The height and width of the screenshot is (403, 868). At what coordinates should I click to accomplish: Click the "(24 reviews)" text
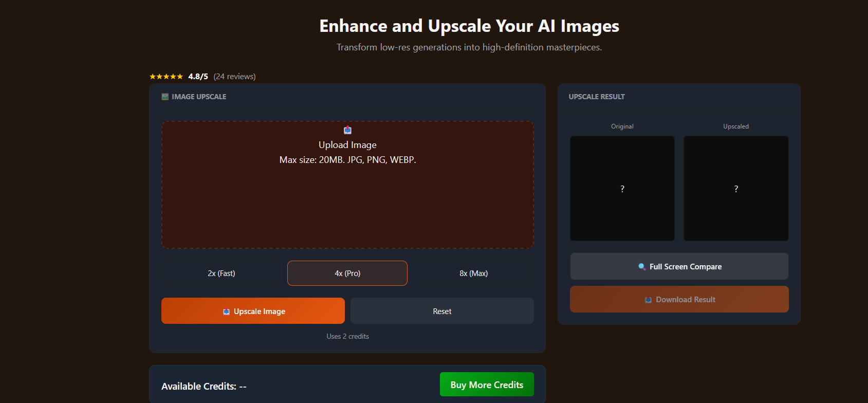(234, 77)
